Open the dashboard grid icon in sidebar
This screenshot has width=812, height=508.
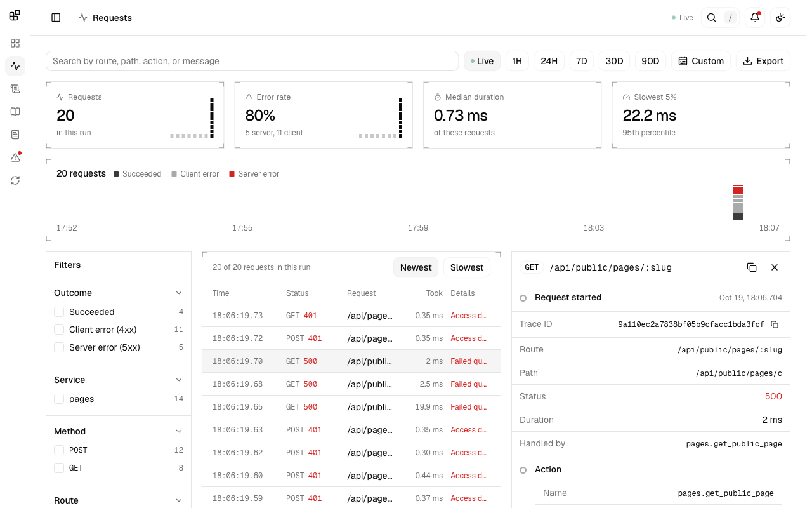pyautogui.click(x=15, y=43)
